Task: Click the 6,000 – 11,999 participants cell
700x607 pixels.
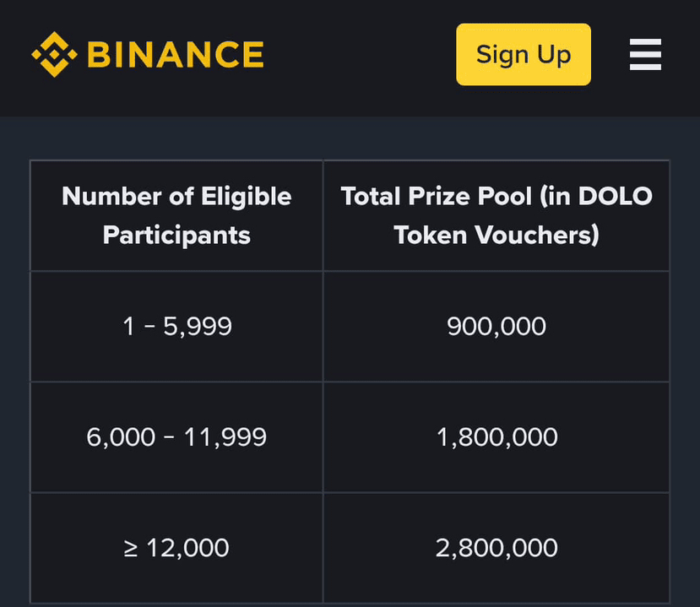Action: [x=176, y=437]
